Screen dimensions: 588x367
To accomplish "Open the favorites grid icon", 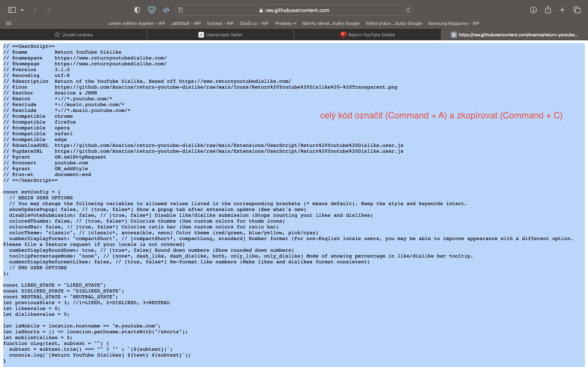I will pos(9,23).
